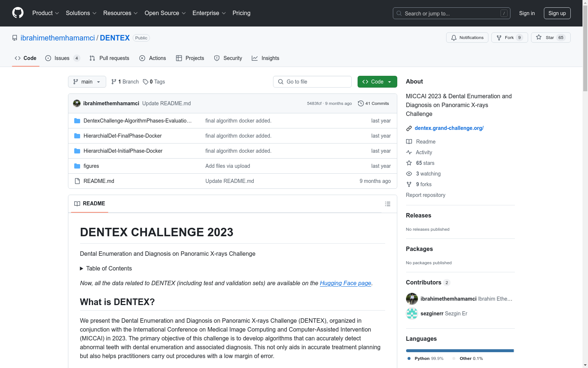The width and height of the screenshot is (588, 368).
Task: Open the Solutions dropdown menu
Action: pos(81,13)
